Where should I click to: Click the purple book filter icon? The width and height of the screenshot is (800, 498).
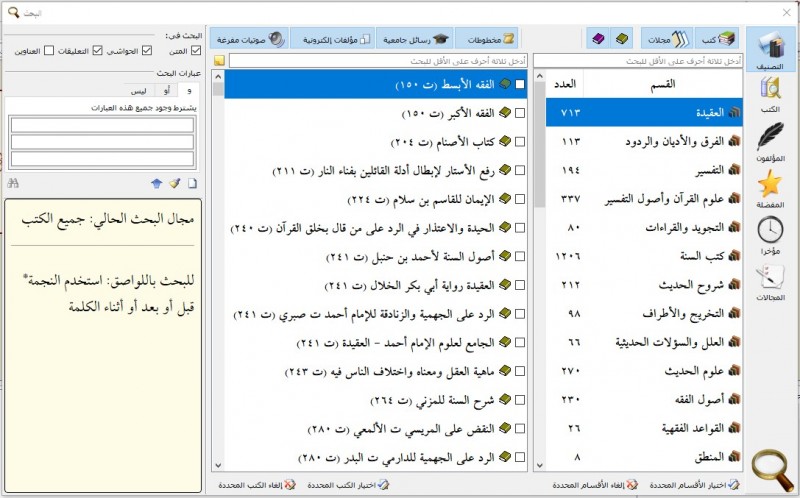tap(598, 39)
